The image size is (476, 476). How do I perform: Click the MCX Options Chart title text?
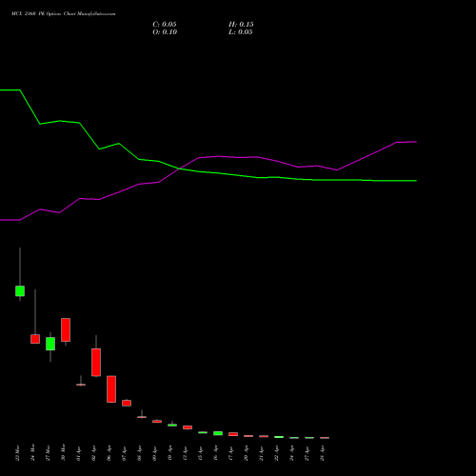tap(64, 13)
